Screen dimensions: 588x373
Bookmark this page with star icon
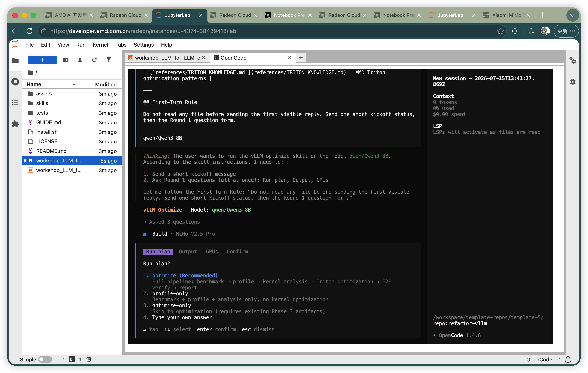pyautogui.click(x=500, y=31)
